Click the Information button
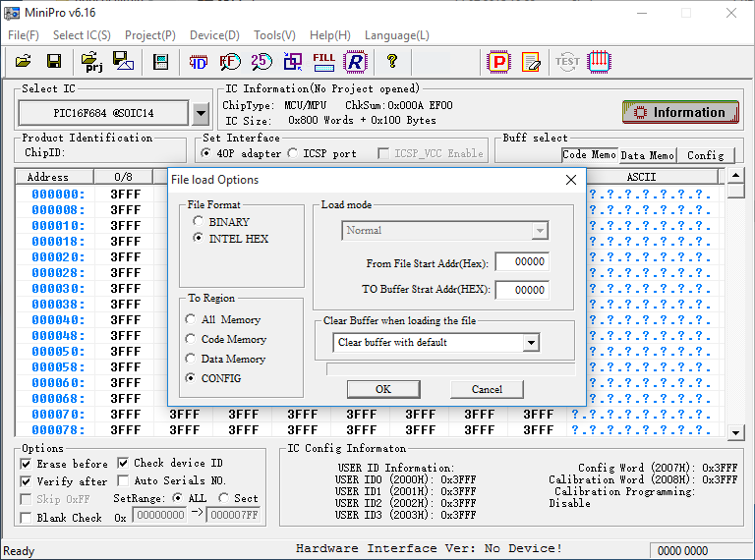Screen dimensions: 755x560 [680, 112]
